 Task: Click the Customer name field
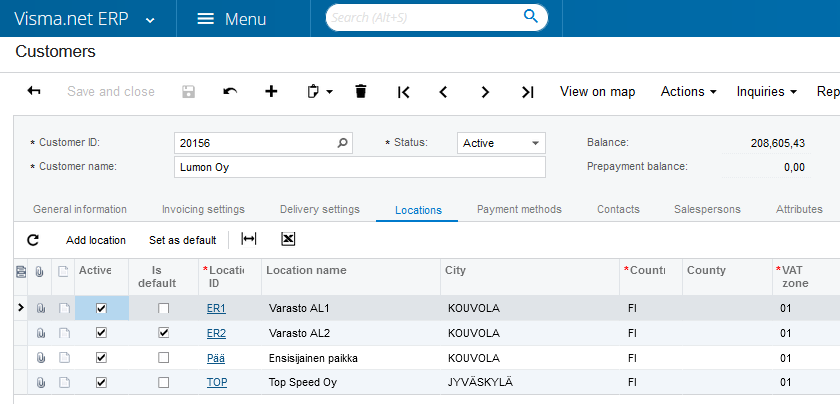click(x=360, y=167)
